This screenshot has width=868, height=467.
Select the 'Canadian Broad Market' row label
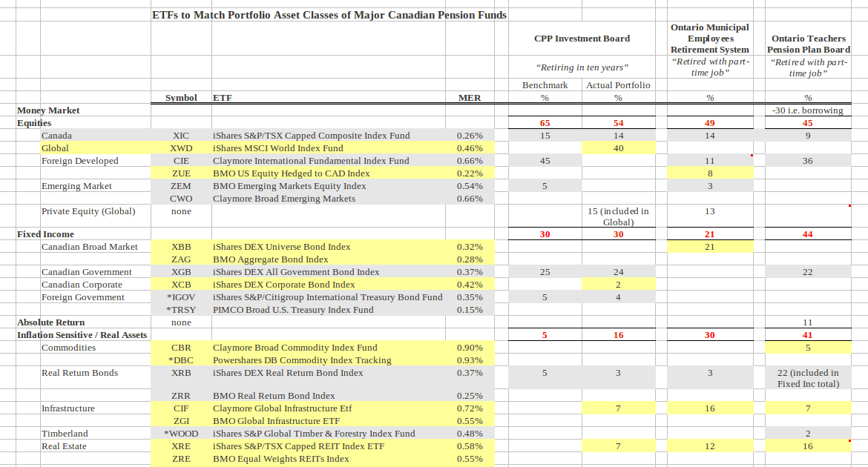tap(89, 247)
